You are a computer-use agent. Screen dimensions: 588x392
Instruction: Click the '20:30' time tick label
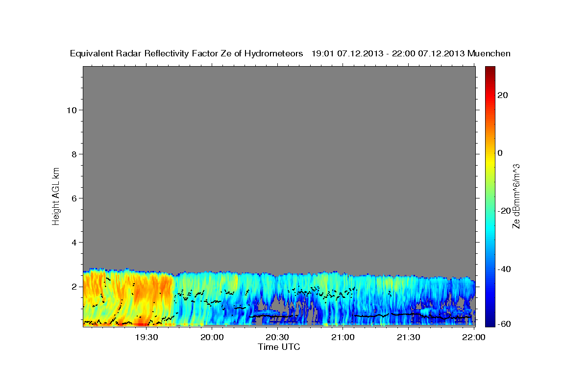point(277,337)
